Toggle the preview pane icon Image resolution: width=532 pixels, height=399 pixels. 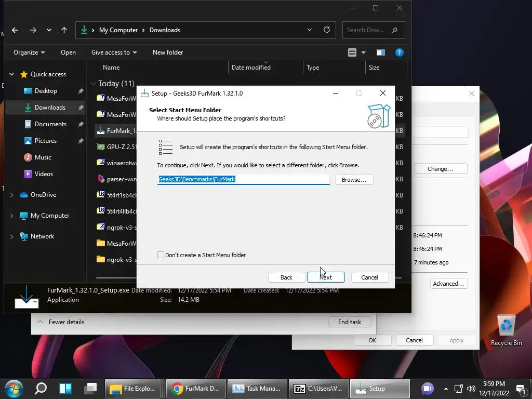pyautogui.click(x=381, y=52)
